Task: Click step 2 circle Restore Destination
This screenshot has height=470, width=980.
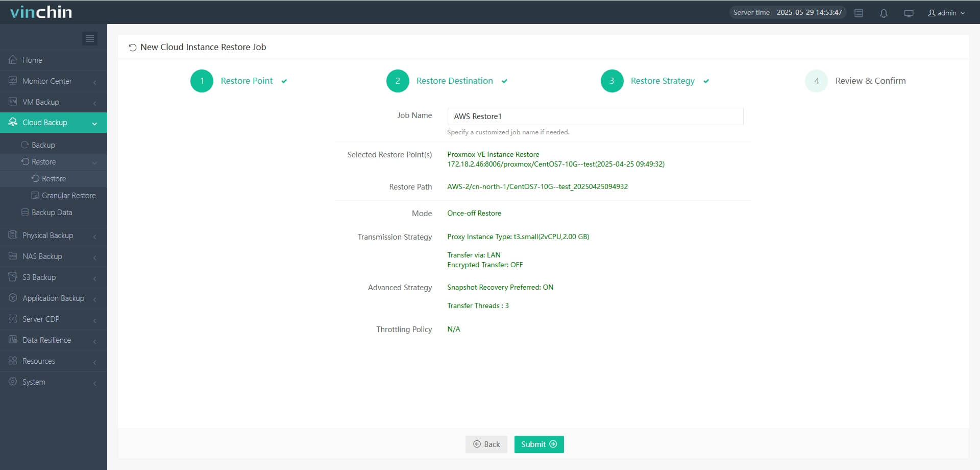Action: pyautogui.click(x=398, y=81)
